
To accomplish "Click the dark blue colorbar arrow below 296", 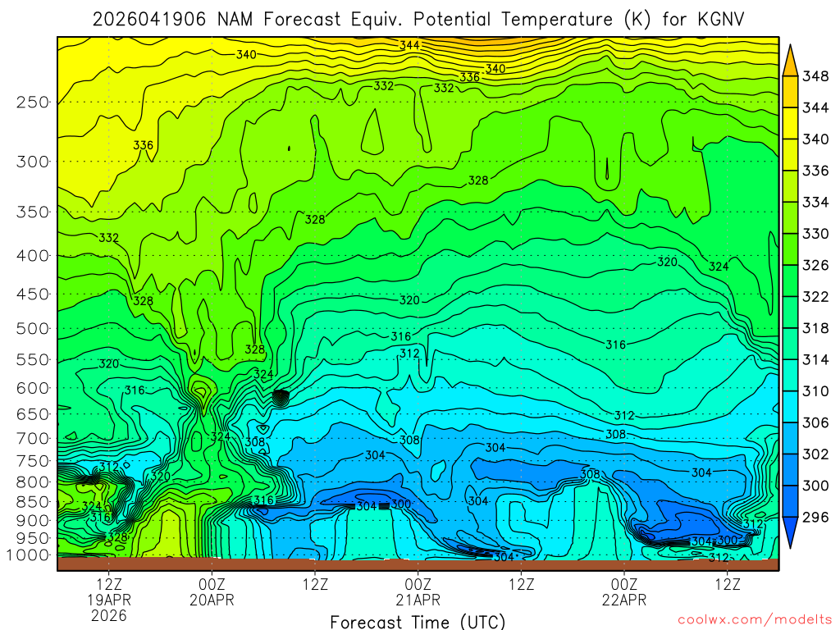I will point(790,532).
